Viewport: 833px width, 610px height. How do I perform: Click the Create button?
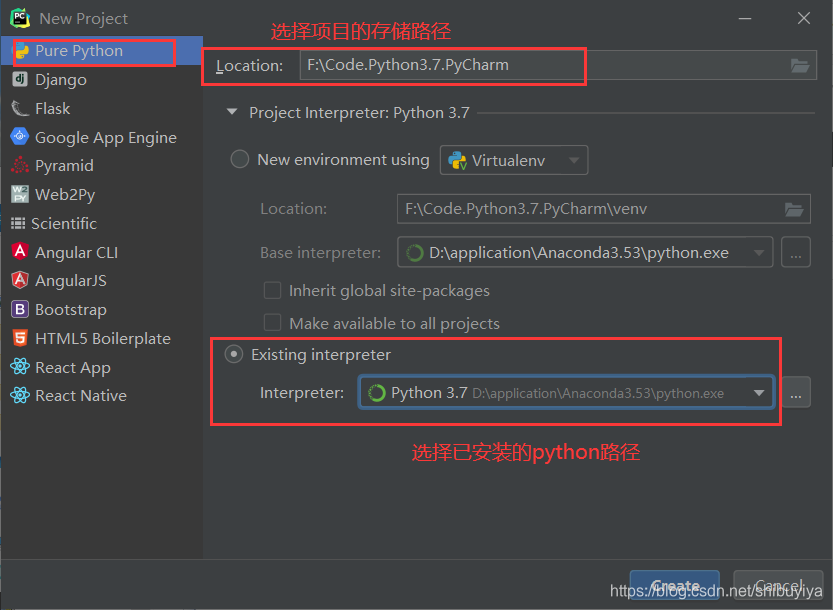675,586
